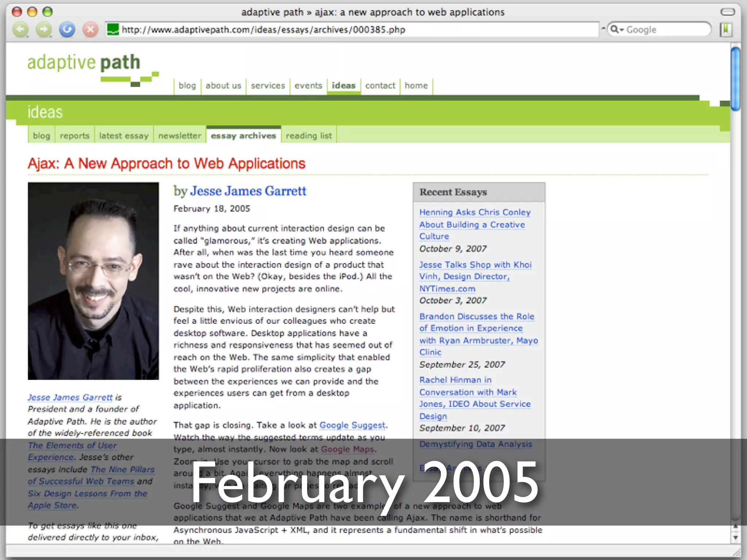Click the vertical scrollbar thumb
The height and width of the screenshot is (560, 747).
[735, 78]
